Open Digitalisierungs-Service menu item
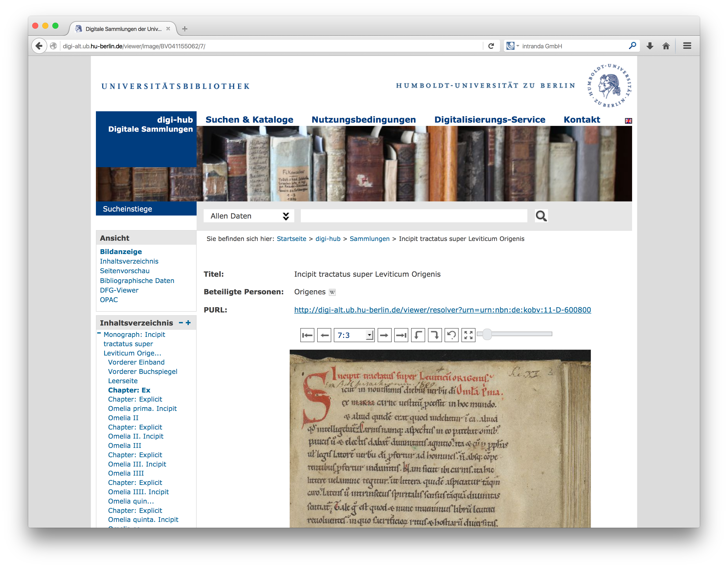 490,120
